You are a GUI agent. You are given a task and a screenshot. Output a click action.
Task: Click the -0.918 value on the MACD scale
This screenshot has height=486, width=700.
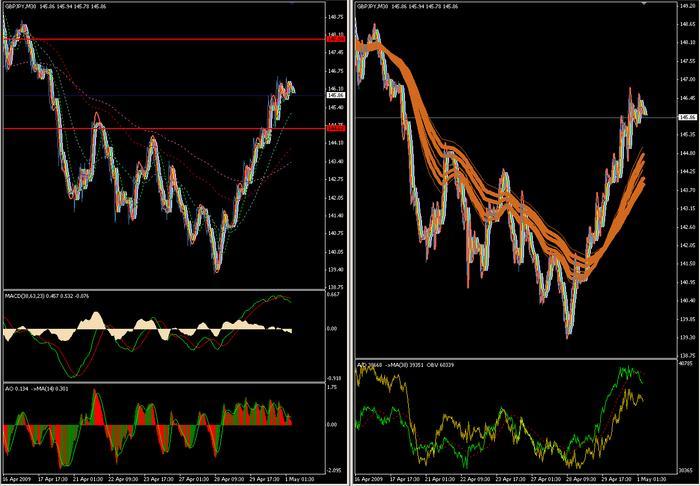coord(334,378)
